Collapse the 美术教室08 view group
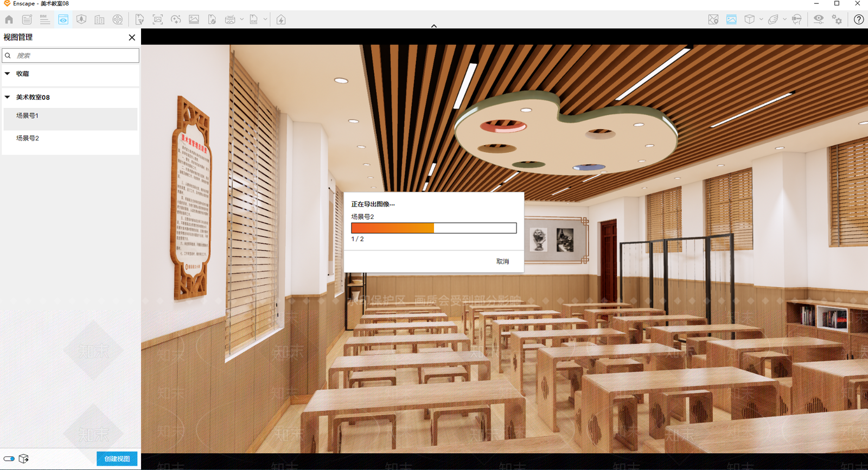 pos(8,98)
